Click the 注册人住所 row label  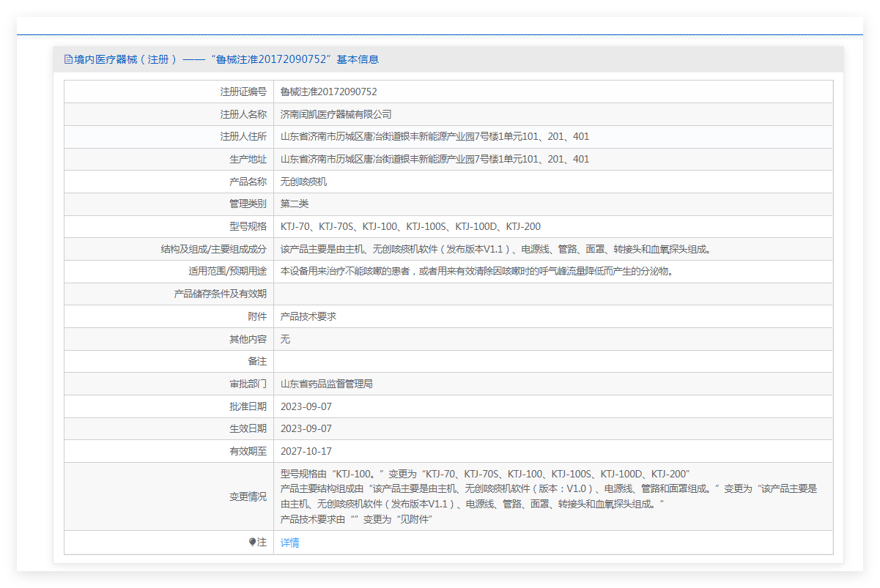243,136
